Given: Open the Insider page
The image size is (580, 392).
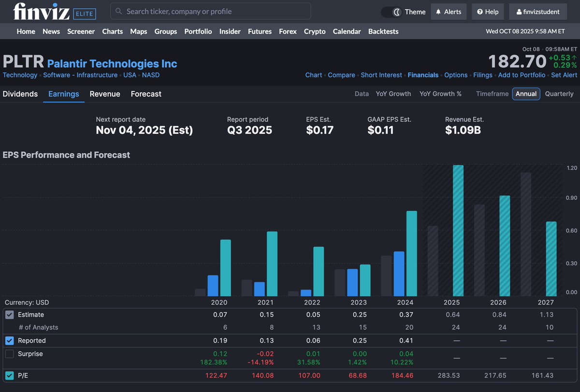Looking at the screenshot, I should point(230,31).
